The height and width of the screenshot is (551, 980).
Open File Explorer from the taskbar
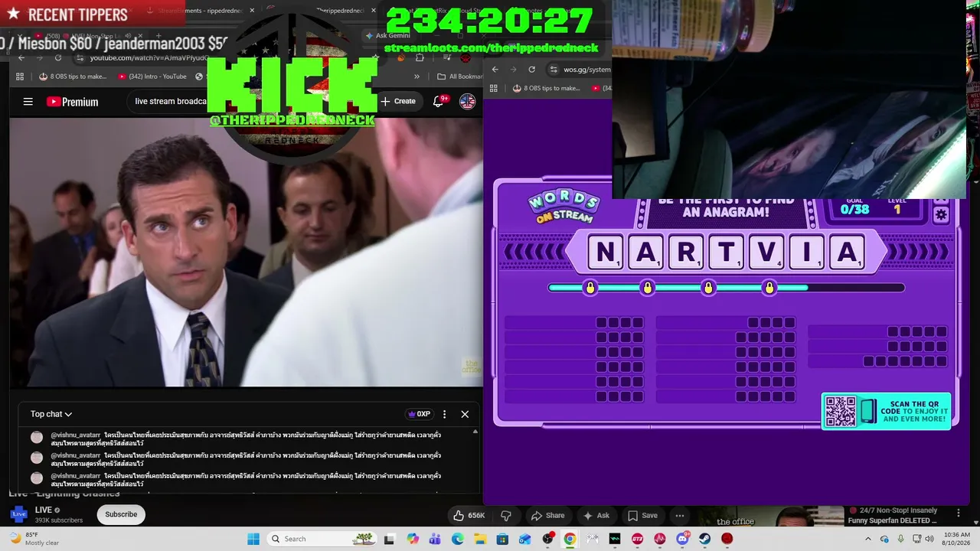coord(480,539)
